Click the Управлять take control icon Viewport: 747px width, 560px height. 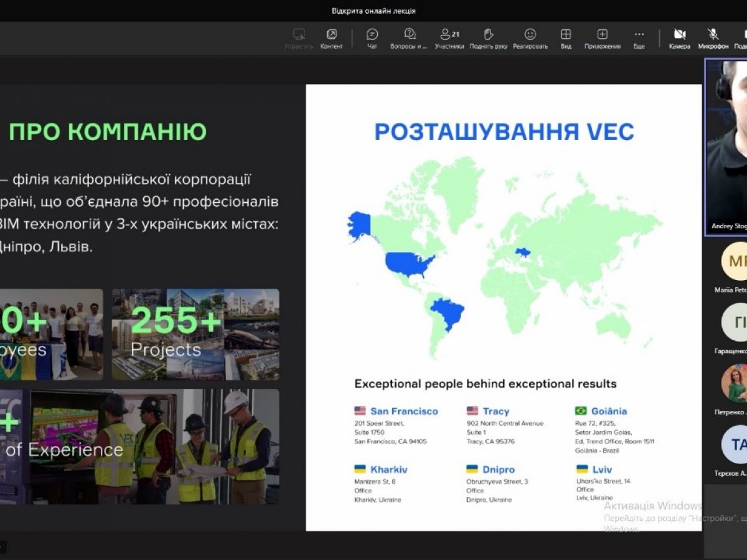(x=299, y=35)
